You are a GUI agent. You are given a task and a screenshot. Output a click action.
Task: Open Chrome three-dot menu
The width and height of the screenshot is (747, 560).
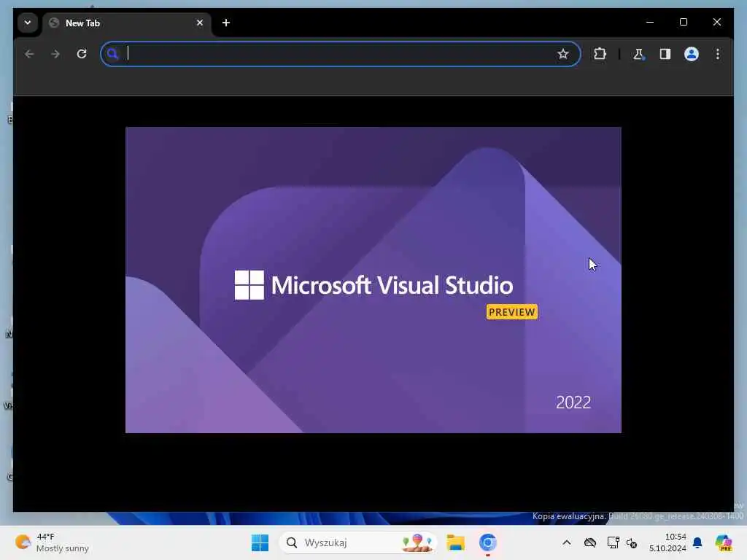pos(718,54)
